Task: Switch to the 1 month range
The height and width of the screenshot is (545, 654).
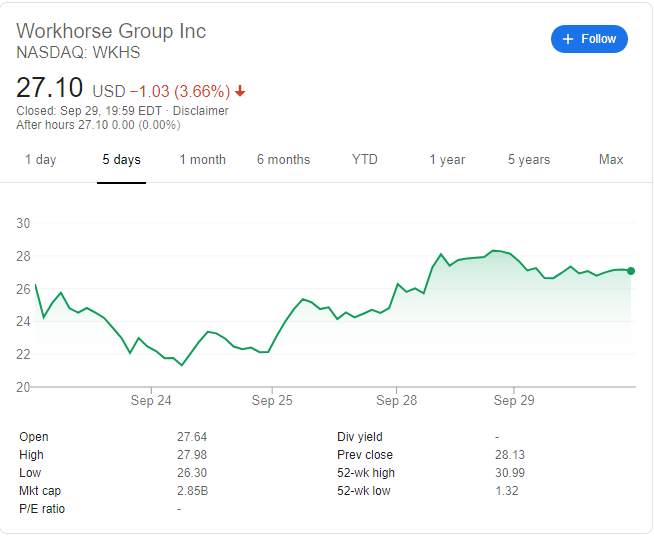Action: click(x=203, y=160)
